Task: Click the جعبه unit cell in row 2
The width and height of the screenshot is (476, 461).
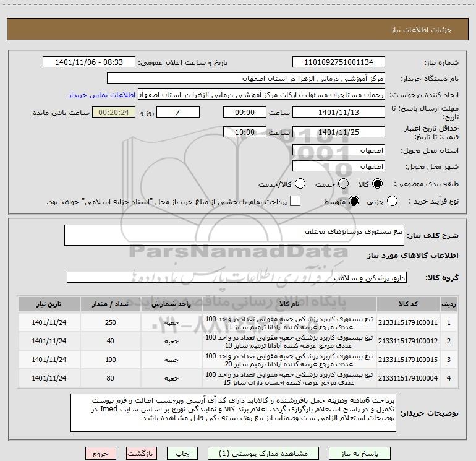Action: point(171,342)
